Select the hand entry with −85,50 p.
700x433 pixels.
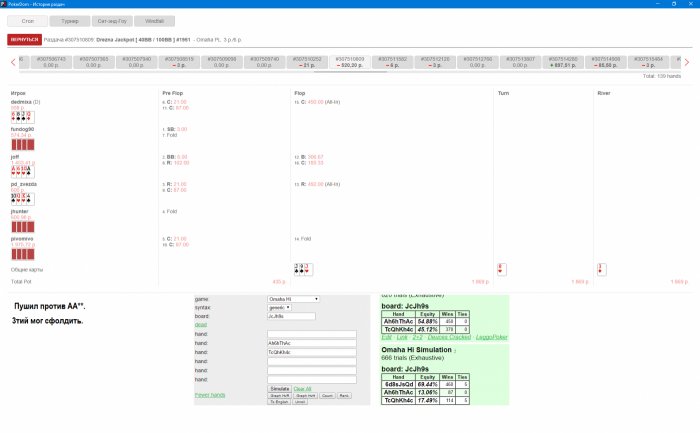pos(606,62)
